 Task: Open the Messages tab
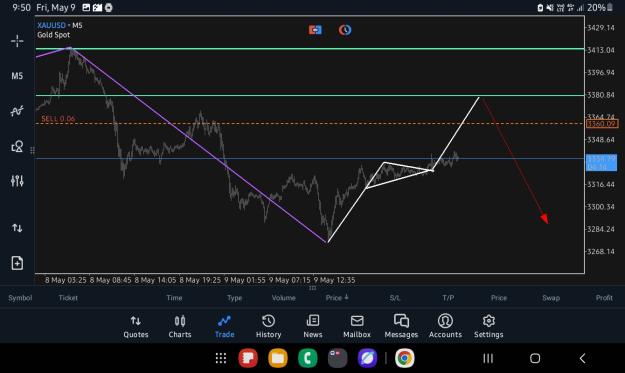point(401,327)
